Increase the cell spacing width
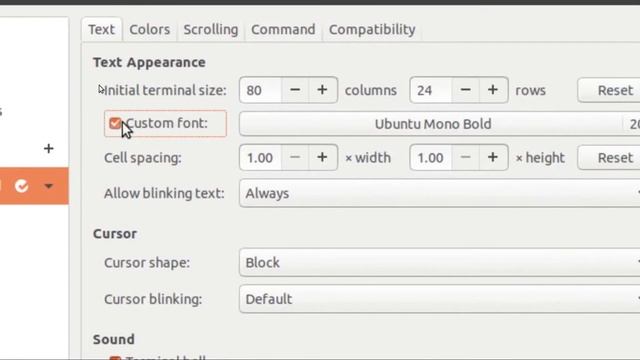 (x=322, y=157)
